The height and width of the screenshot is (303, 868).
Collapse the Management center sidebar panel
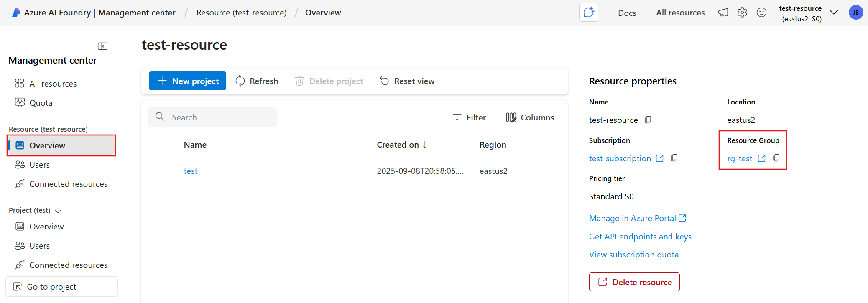pos(102,46)
